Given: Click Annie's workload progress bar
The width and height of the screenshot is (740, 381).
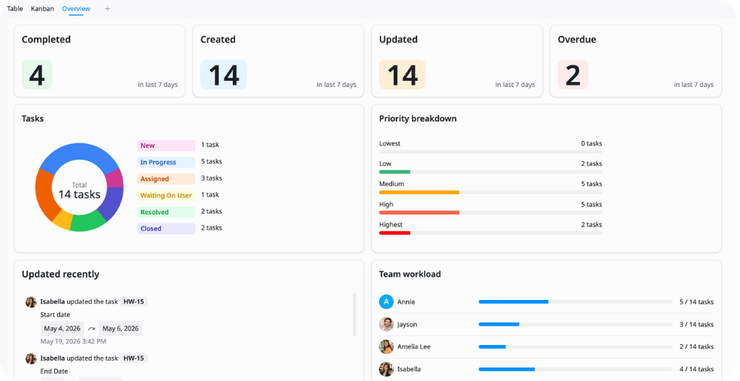Looking at the screenshot, I should 575,302.
